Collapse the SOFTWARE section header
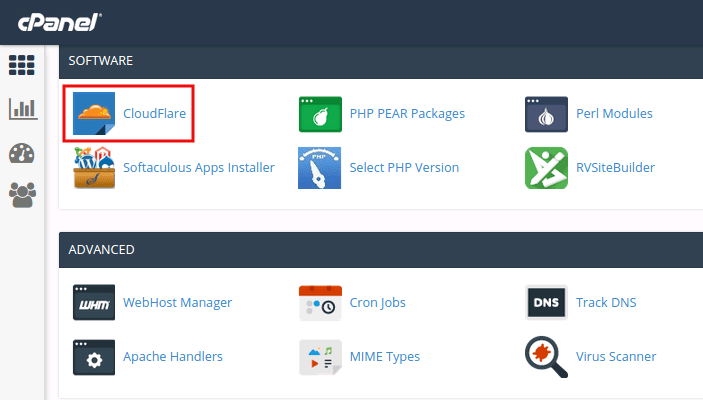The image size is (703, 400). click(x=381, y=61)
